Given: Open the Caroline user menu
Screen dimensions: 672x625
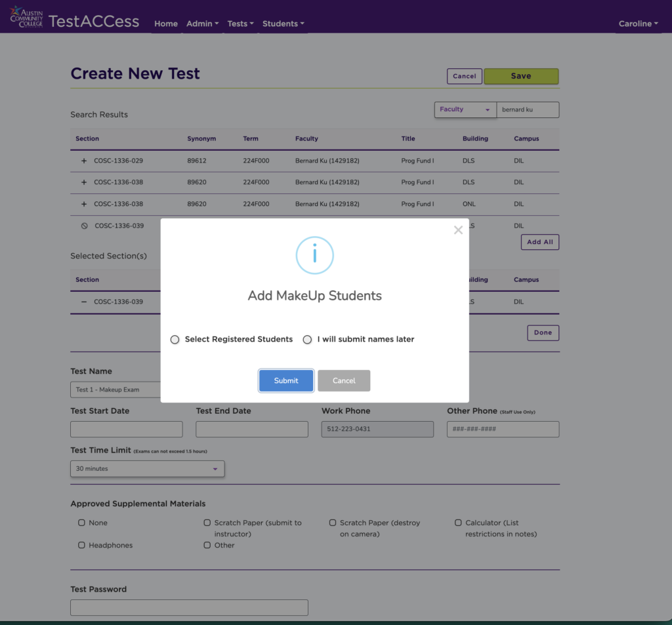Looking at the screenshot, I should click(638, 24).
